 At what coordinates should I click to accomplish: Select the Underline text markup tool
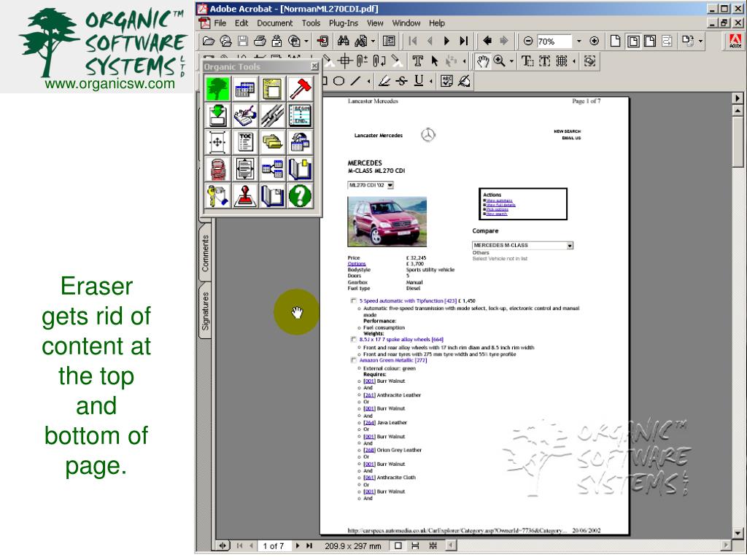[419, 82]
